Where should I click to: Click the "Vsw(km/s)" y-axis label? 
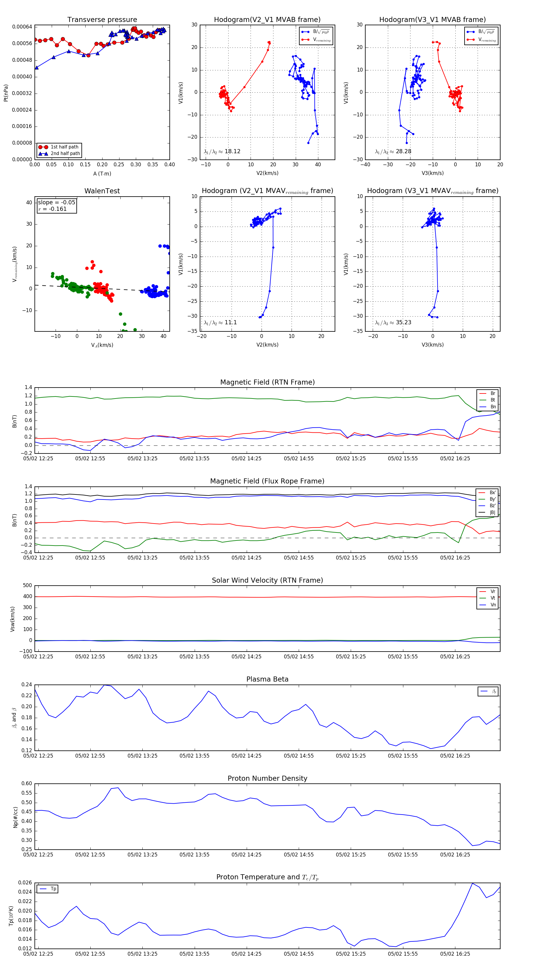(12, 619)
